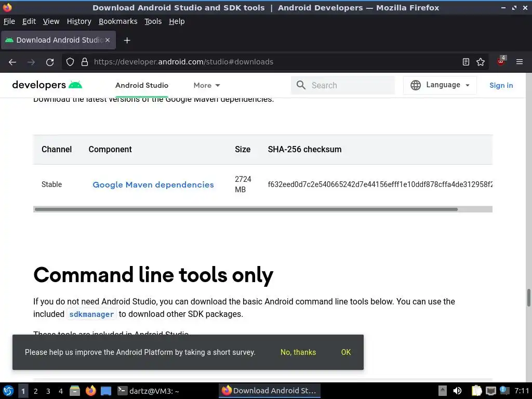Click the notification info tray icon
Viewport: 532px width, 399px height.
[504, 391]
